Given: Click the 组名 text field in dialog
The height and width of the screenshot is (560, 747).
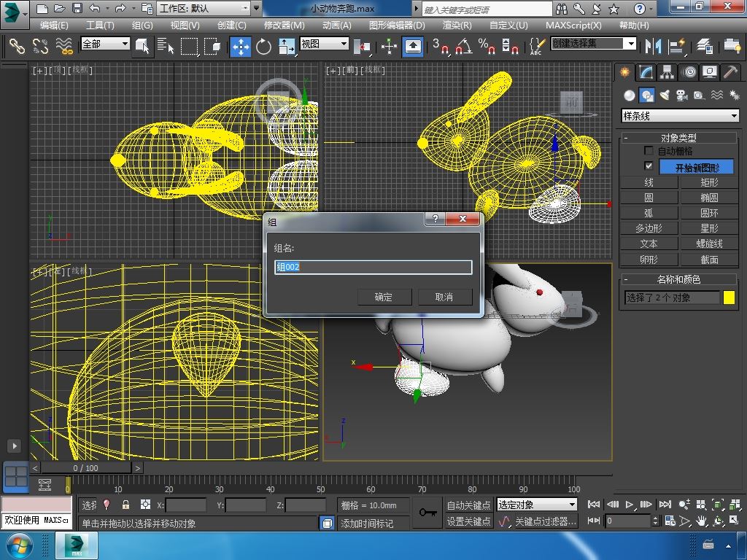Looking at the screenshot, I should [373, 267].
